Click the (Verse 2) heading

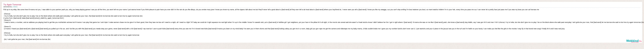pos(7,20)
